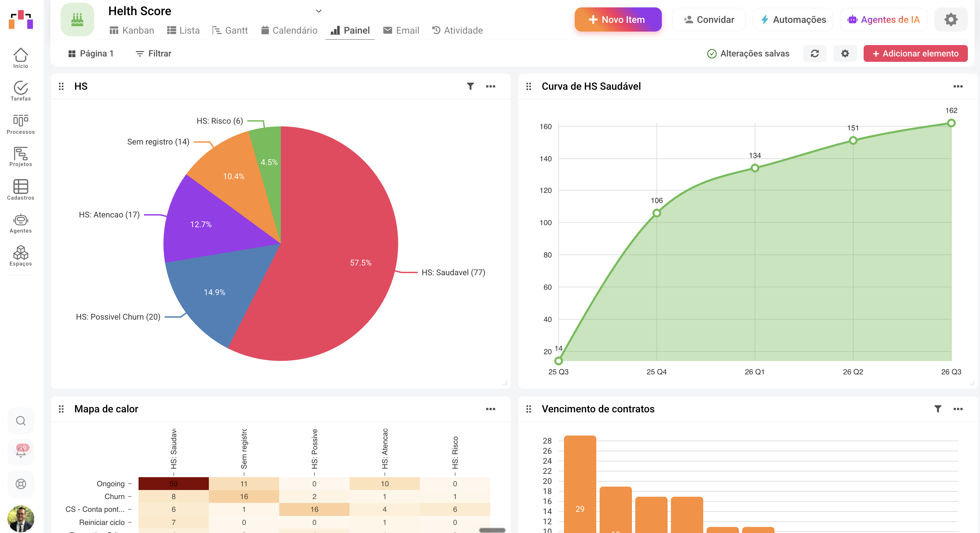Switch to the Kanban view tab
This screenshot has height=533, width=980.
tap(131, 30)
